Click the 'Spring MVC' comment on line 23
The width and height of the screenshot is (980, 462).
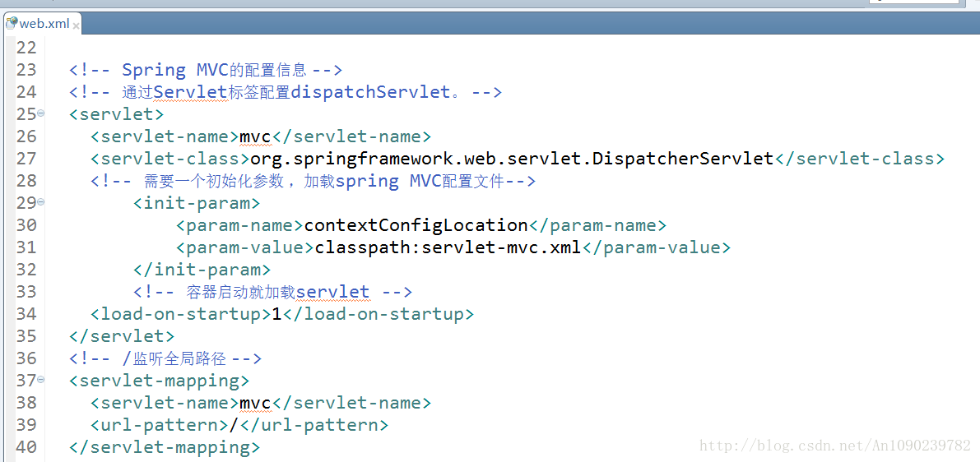click(206, 69)
